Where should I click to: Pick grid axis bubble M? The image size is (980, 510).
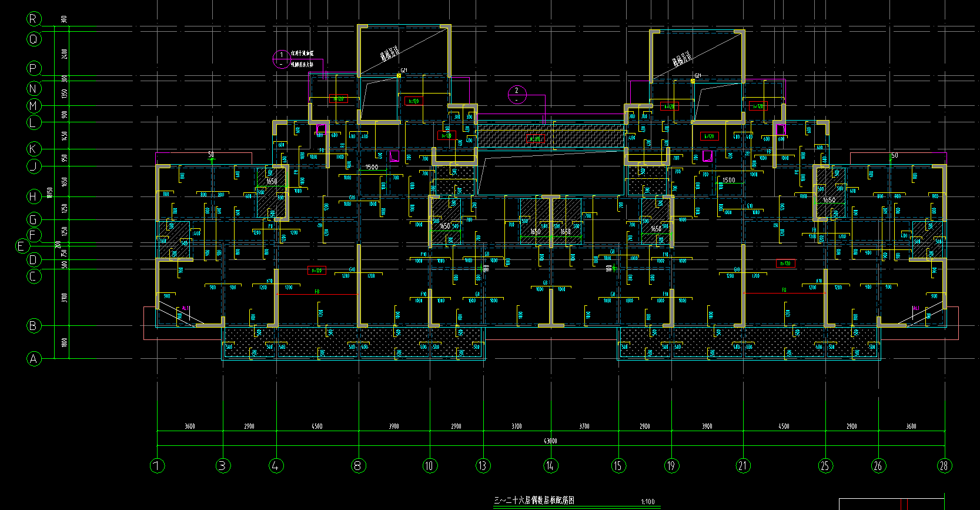pos(34,106)
